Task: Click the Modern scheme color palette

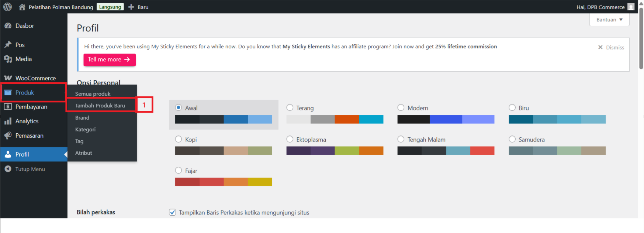Action: (x=446, y=119)
